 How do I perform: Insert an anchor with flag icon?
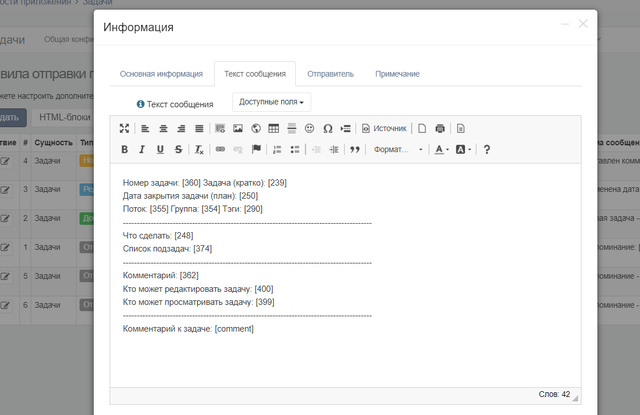pos(256,149)
